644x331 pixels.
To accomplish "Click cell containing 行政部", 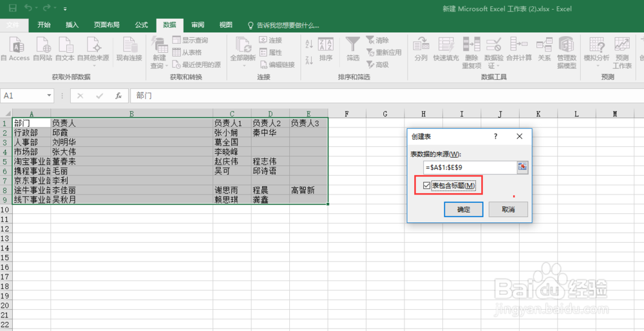I will (32, 133).
